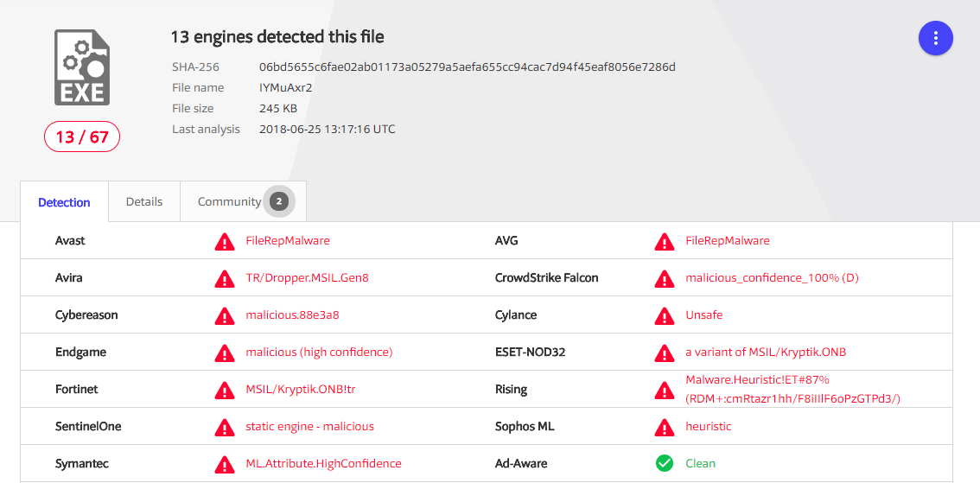Screen dimensions: 980x483
Task: Click the Cybereason engine name
Action: (86, 315)
